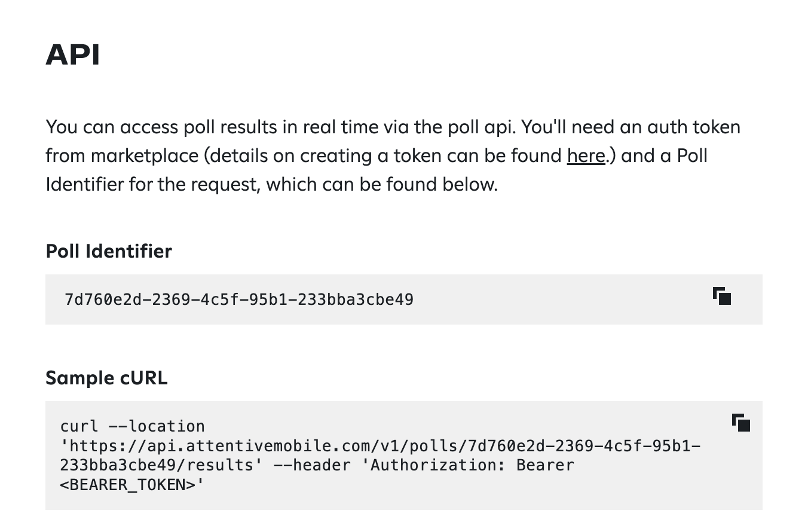Click the 'Sample cURL' section label
The width and height of the screenshot is (808, 532).
click(x=106, y=378)
